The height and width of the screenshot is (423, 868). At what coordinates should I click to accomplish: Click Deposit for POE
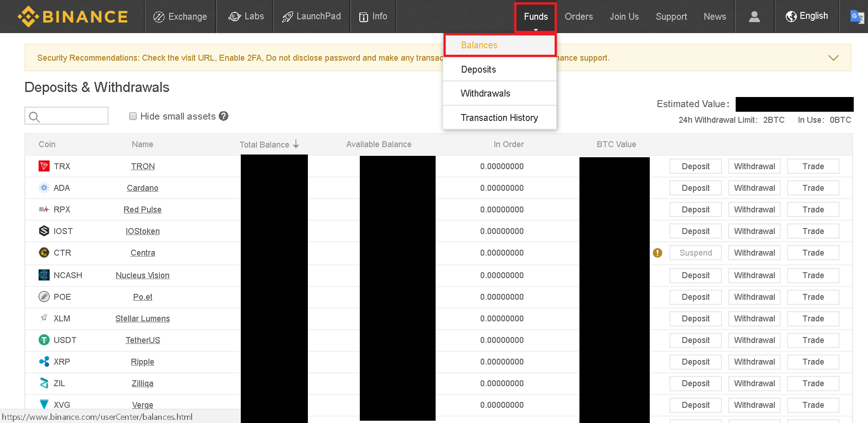[696, 297]
